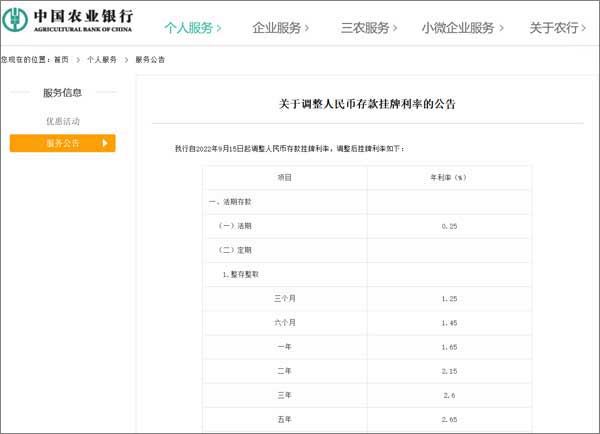
Task: Open the 关于农行 navigation menu
Action: pos(558,28)
